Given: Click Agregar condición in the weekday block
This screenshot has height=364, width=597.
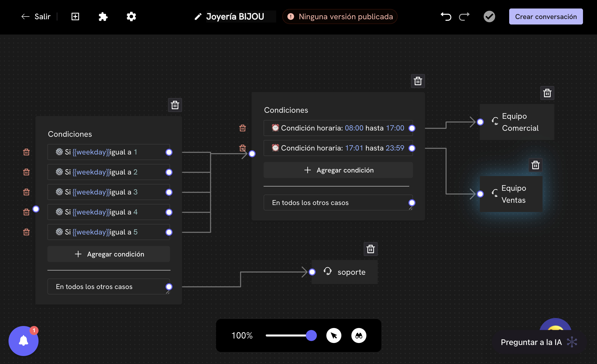Looking at the screenshot, I should [109, 254].
